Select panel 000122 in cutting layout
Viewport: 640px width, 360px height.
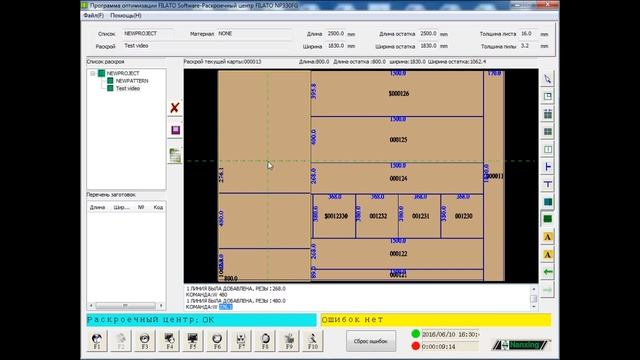(398, 253)
